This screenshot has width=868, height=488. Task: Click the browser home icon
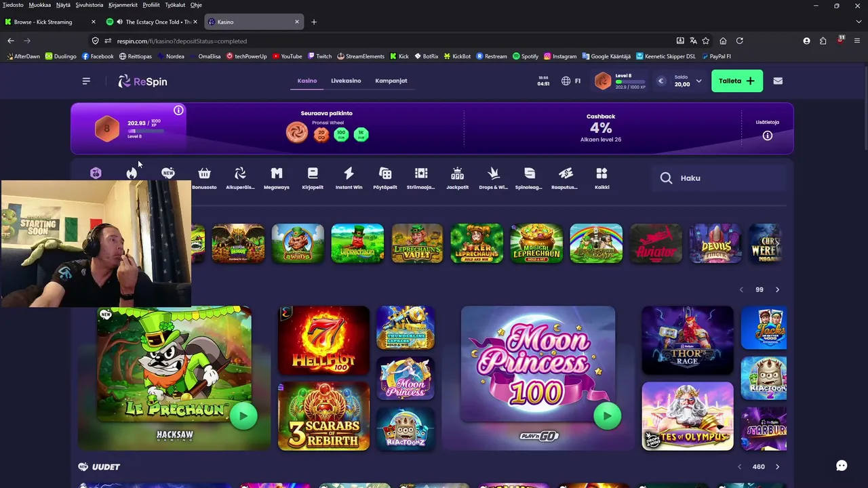(x=723, y=41)
